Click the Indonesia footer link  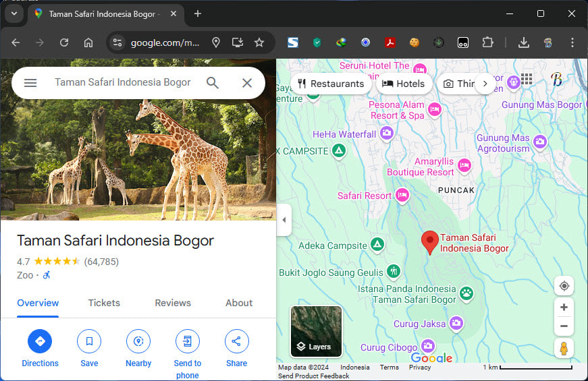pos(354,367)
